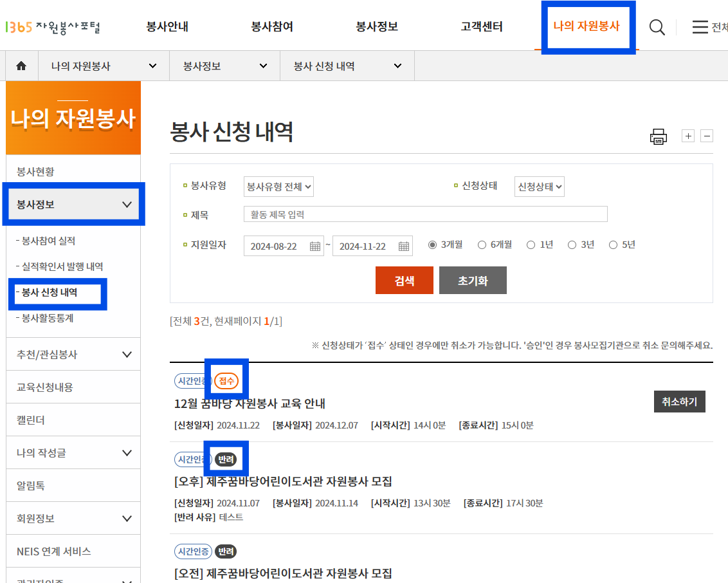This screenshot has height=583, width=728.
Task: Expand breadcrumb dropdown 봉사 신청 내역
Action: tap(347, 66)
